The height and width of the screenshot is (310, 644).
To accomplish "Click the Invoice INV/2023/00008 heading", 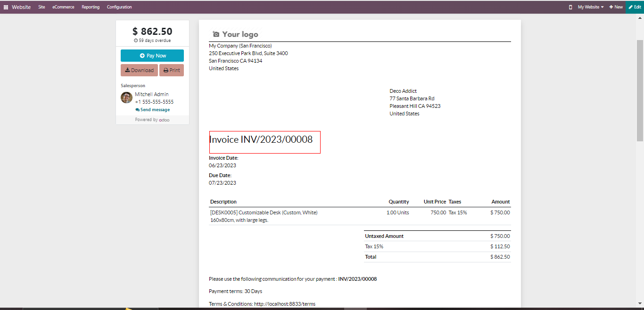I will pyautogui.click(x=261, y=139).
